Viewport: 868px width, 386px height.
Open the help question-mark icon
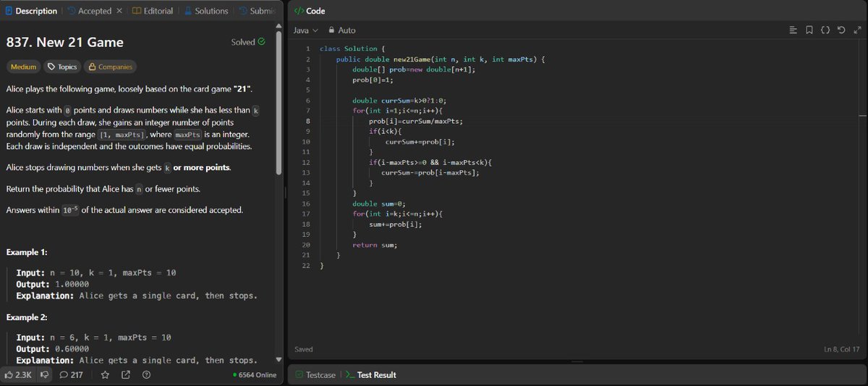click(147, 374)
